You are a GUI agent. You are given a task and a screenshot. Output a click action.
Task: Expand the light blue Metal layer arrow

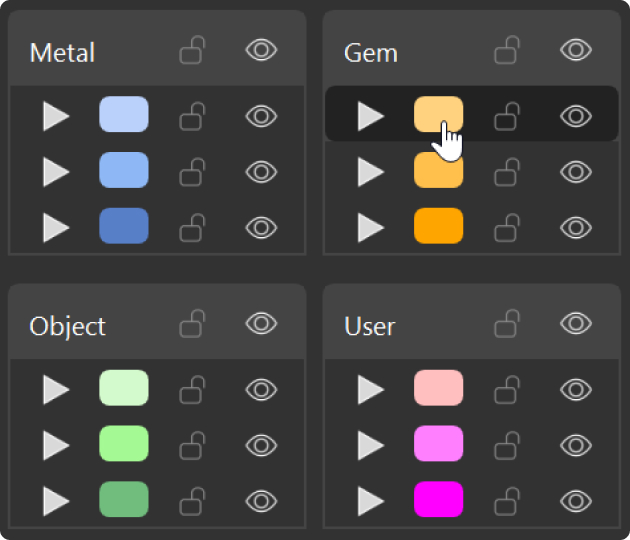(x=56, y=117)
